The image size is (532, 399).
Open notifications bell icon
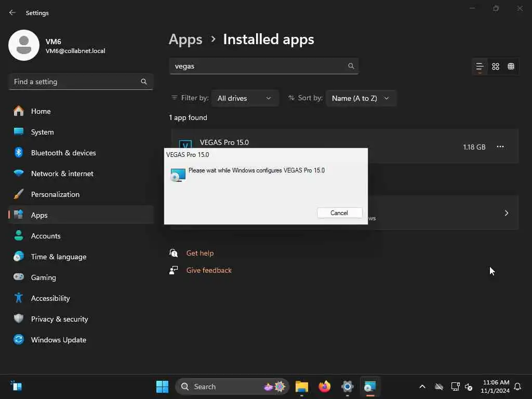[x=517, y=387]
